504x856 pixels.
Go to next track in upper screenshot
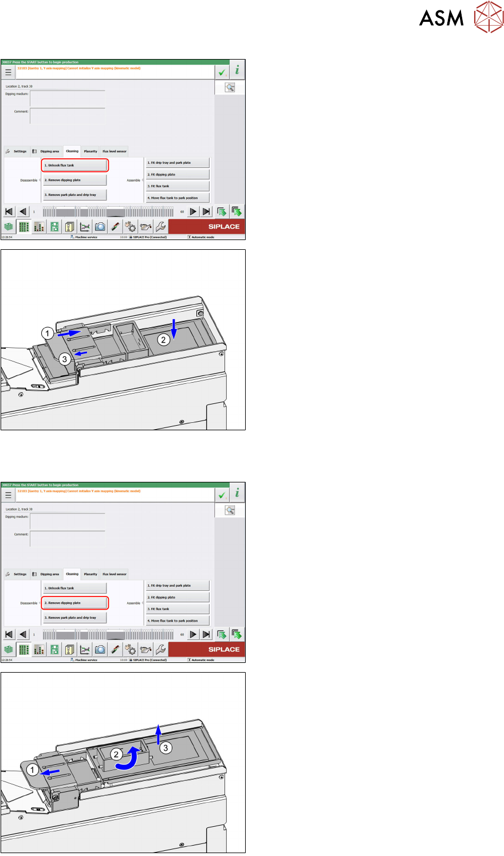tap(194, 212)
